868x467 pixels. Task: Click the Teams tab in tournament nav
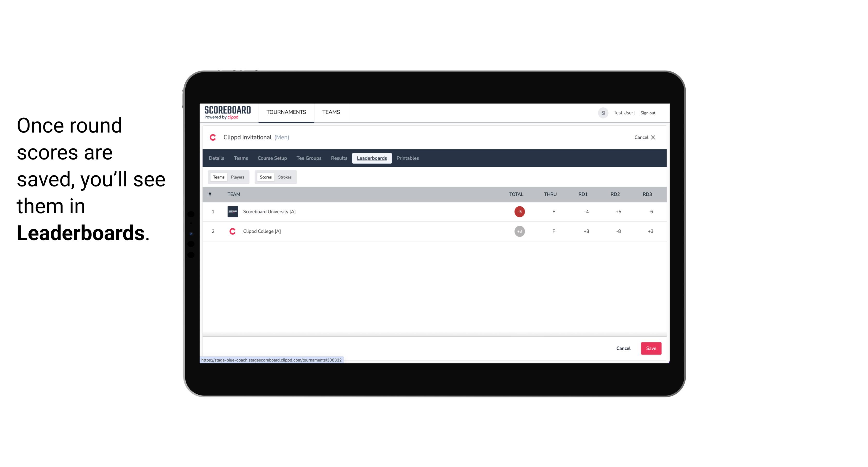coord(241,158)
